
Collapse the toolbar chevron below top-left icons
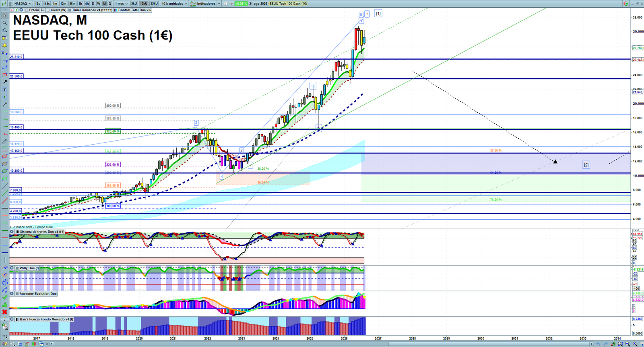click(4, 9)
